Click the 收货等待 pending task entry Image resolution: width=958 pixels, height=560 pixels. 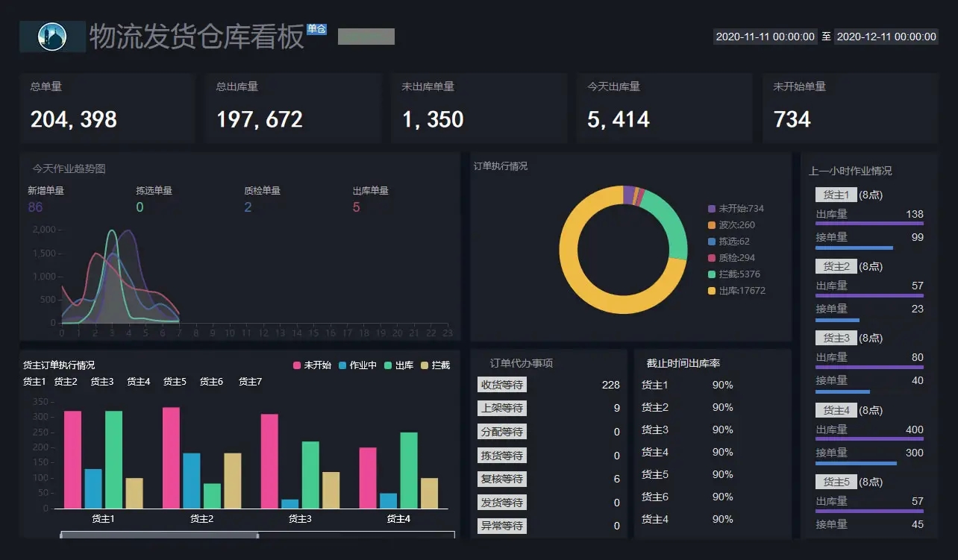[x=502, y=384]
